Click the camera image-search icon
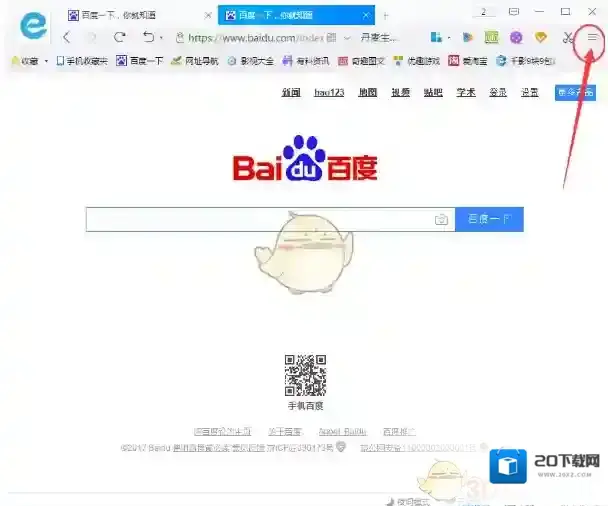The image size is (608, 506). click(x=441, y=220)
